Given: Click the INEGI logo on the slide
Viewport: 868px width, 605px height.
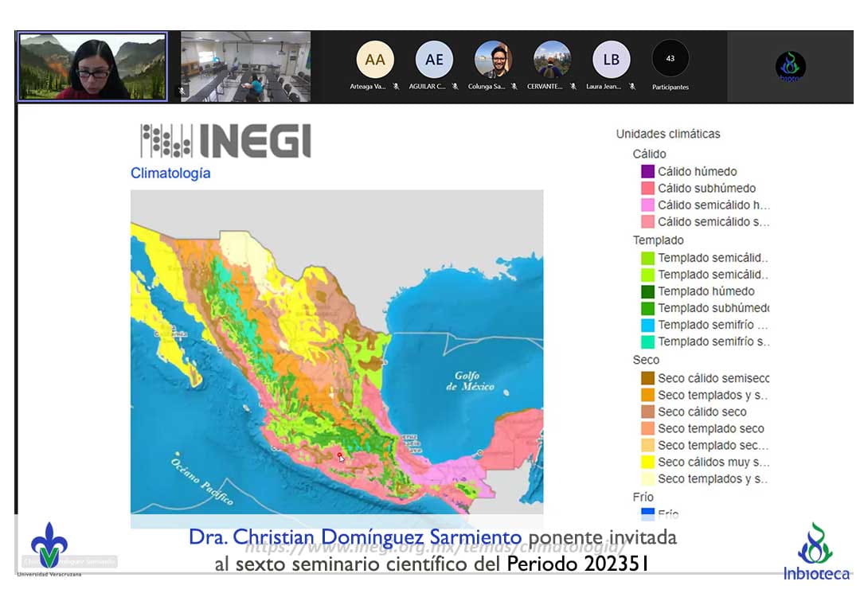Looking at the screenshot, I should (x=225, y=141).
